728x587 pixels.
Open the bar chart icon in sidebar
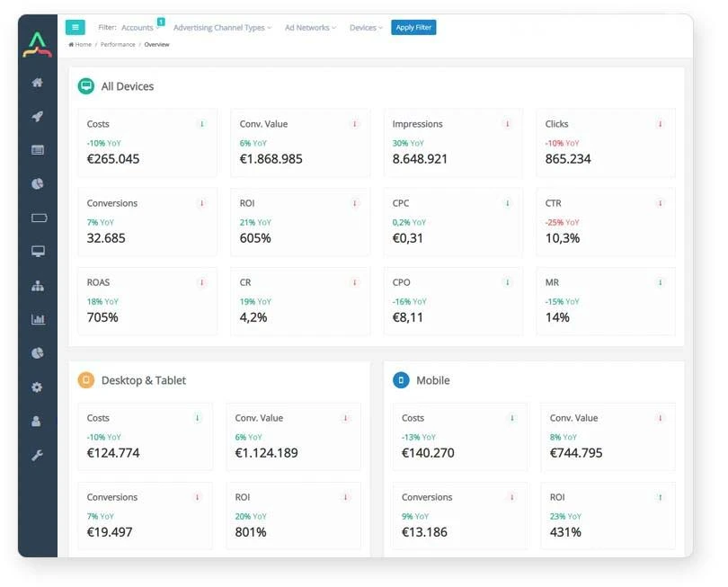38,319
